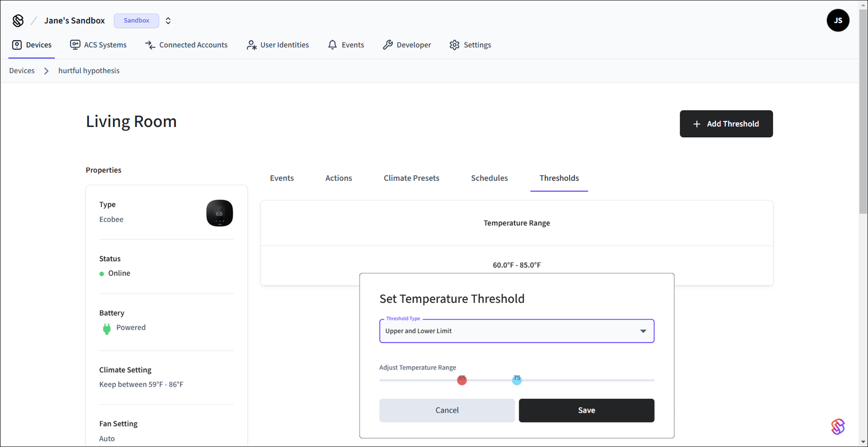Open the workspace switcher chevrons
The height and width of the screenshot is (447, 868).
168,21
